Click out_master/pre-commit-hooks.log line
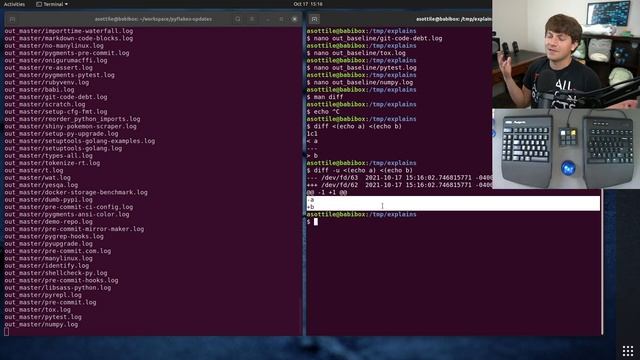This screenshot has width=640, height=360. pyautogui.click(x=61, y=281)
